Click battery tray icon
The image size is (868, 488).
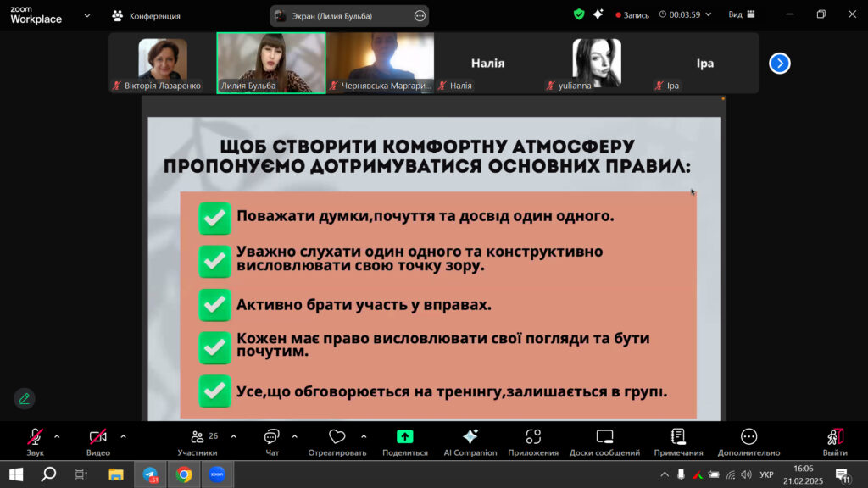[714, 474]
